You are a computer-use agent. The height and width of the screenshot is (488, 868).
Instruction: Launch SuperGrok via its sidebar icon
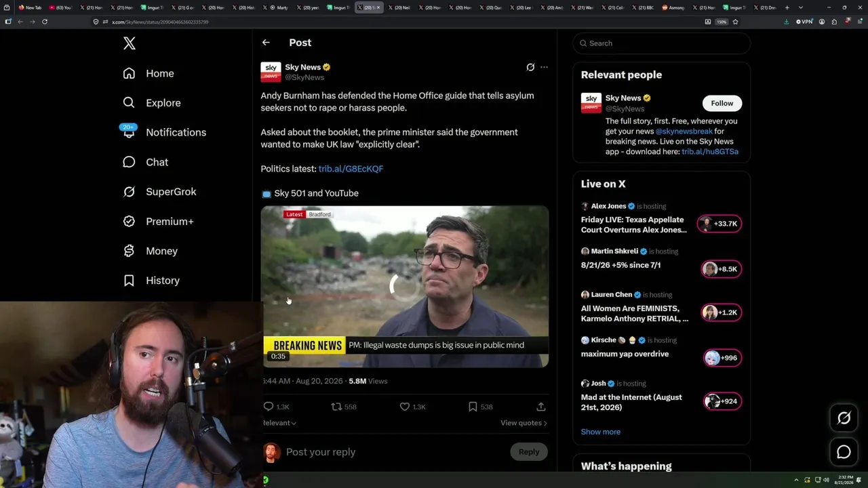(129, 192)
